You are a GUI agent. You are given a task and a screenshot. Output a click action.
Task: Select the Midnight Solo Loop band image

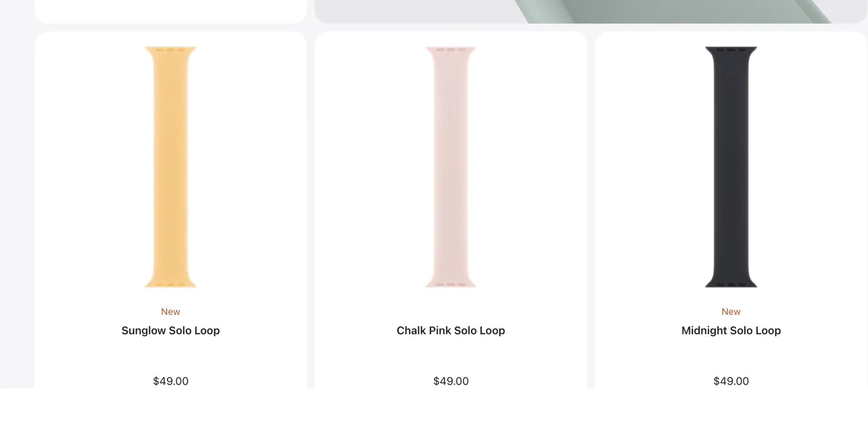(731, 167)
